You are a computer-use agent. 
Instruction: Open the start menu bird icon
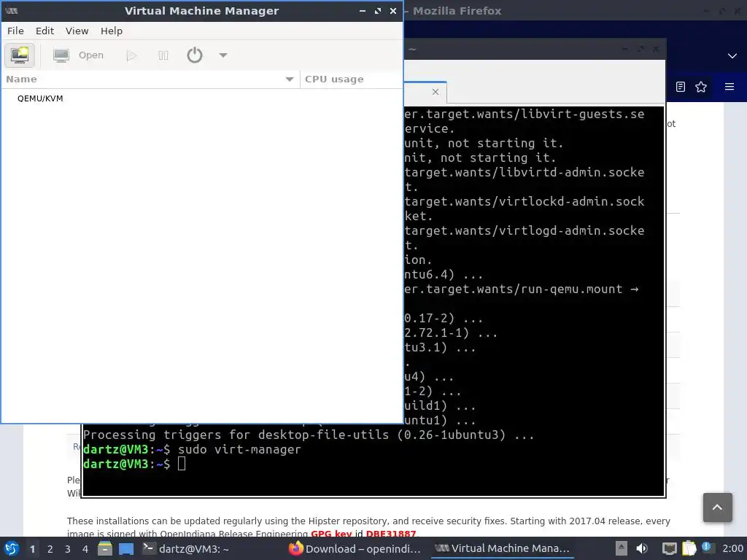point(12,549)
